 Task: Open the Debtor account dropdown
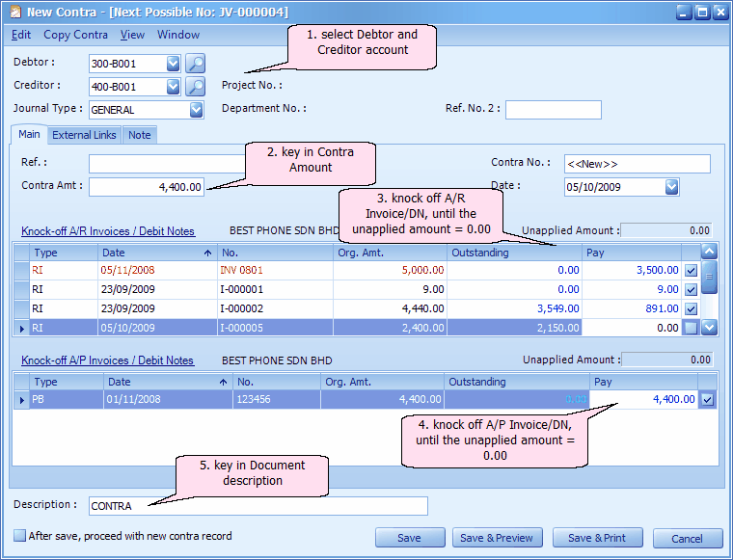[x=174, y=65]
